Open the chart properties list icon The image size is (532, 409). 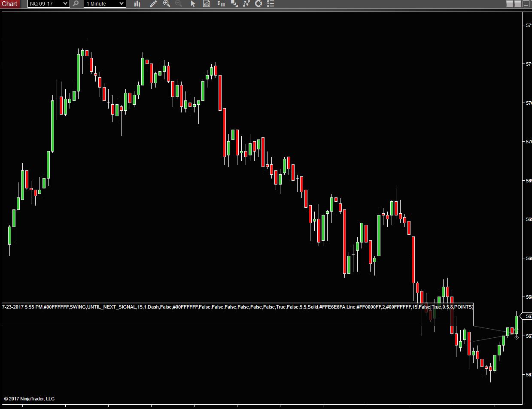click(270, 4)
